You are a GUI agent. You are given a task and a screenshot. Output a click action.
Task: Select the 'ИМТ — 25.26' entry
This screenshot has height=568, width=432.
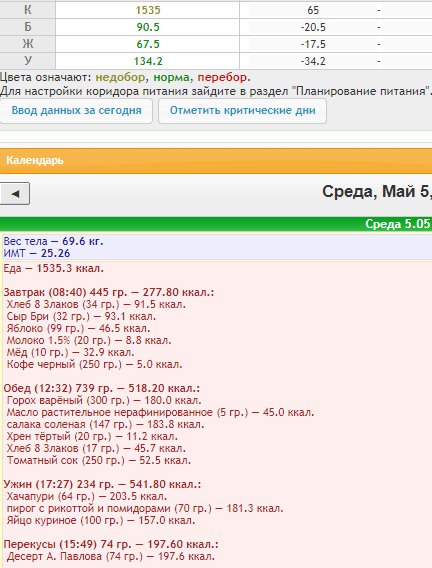(x=37, y=253)
